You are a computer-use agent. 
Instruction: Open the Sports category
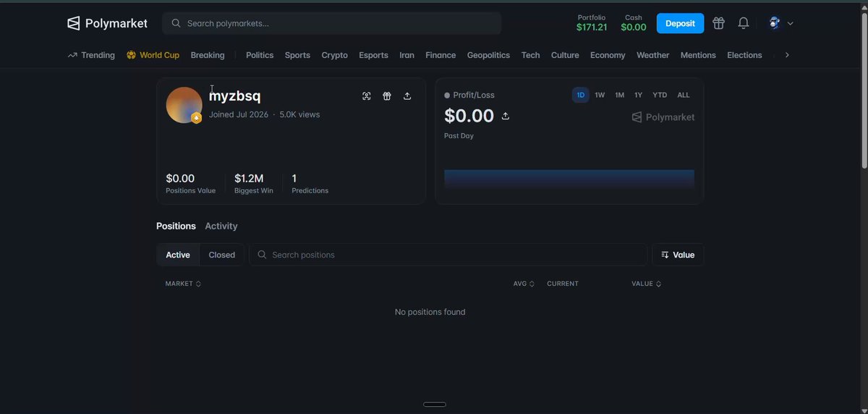[x=297, y=55]
